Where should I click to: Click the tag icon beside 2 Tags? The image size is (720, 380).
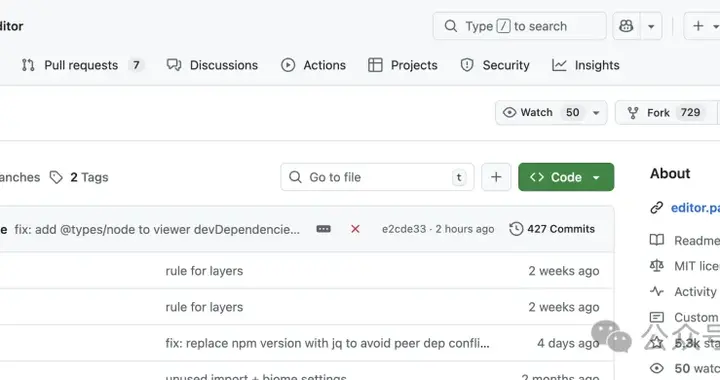click(x=56, y=177)
